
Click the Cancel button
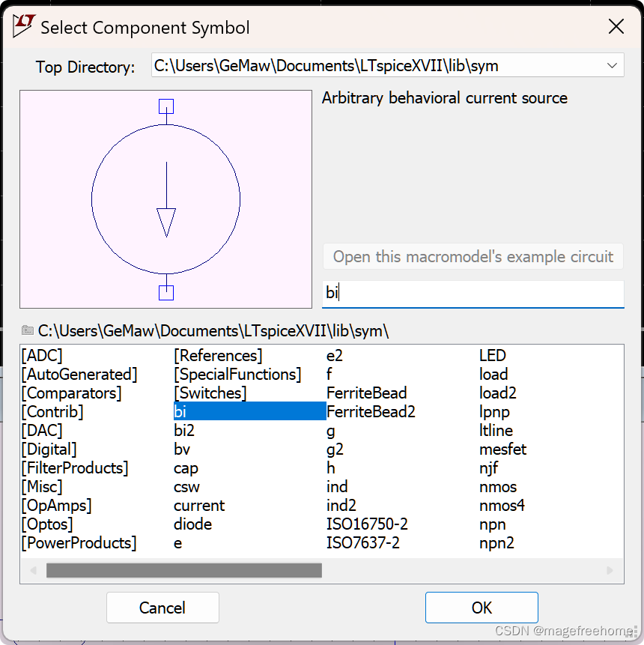[x=162, y=608]
